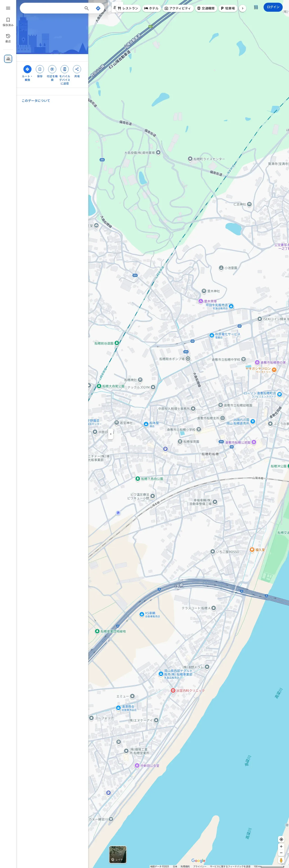Select the place thumbnail in sidebar
The height and width of the screenshot is (868, 289).
click(x=8, y=59)
